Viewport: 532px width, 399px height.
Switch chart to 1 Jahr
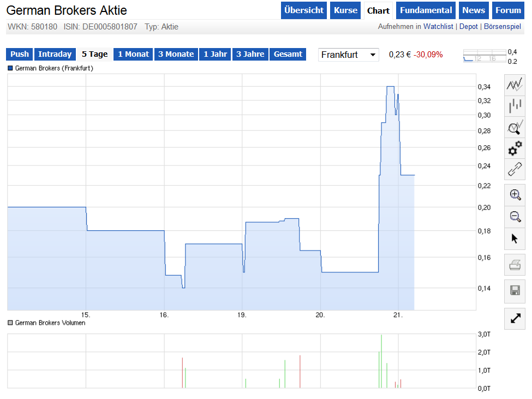(x=215, y=54)
